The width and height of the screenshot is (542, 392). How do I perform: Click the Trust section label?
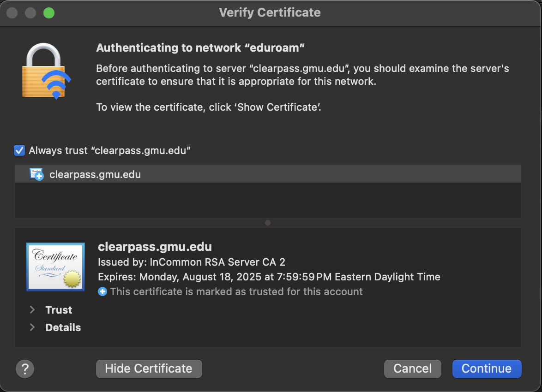pyautogui.click(x=59, y=310)
